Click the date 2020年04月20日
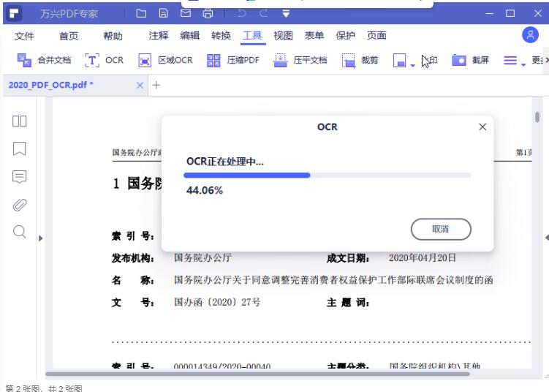 click(423, 258)
